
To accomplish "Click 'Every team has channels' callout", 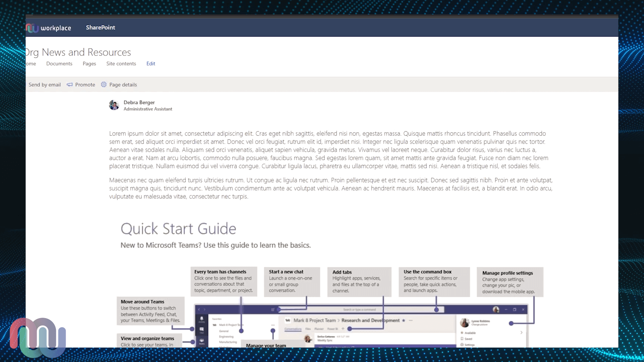I will pyautogui.click(x=224, y=282).
